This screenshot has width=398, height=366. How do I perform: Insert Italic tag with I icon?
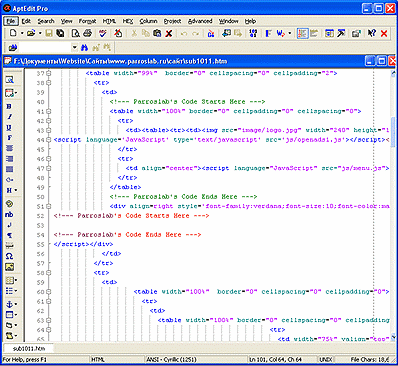9,117
